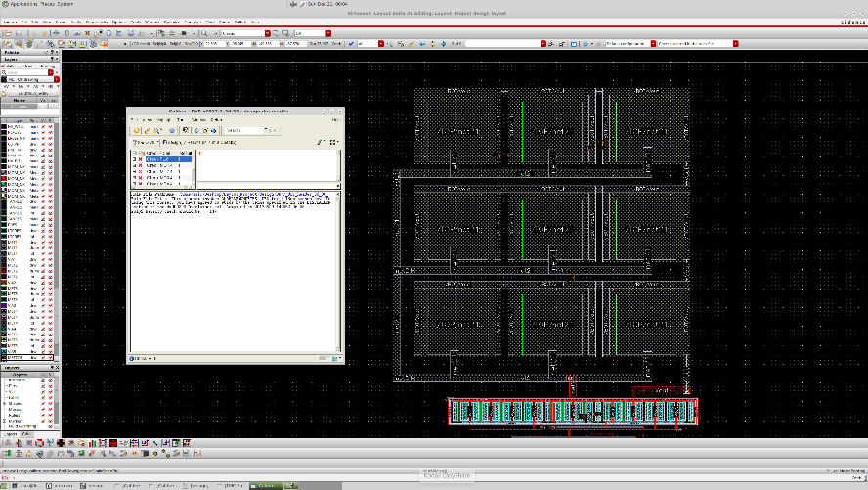Open the Places menu in system panel

tap(47, 4)
